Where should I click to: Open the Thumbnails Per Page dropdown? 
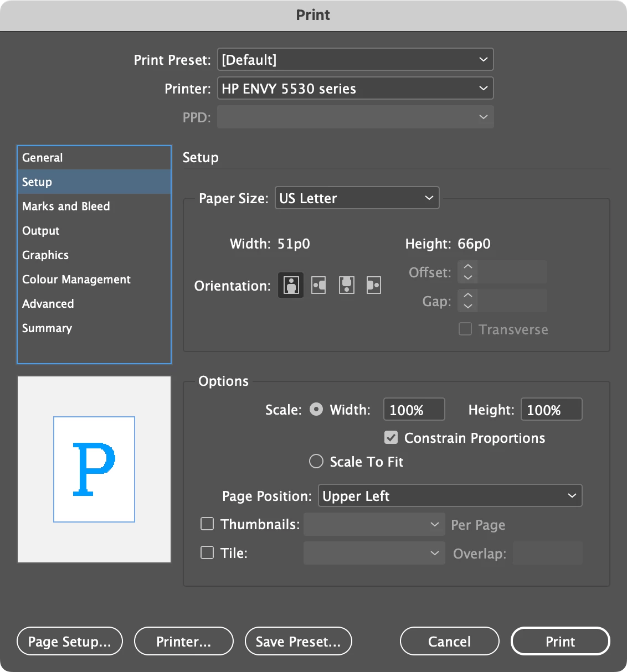pyautogui.click(x=374, y=524)
